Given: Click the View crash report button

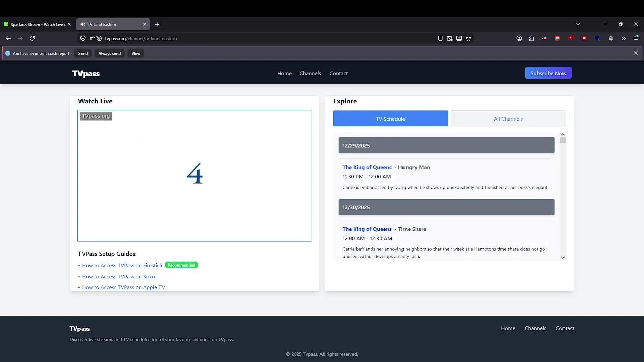Looking at the screenshot, I should pos(136,53).
